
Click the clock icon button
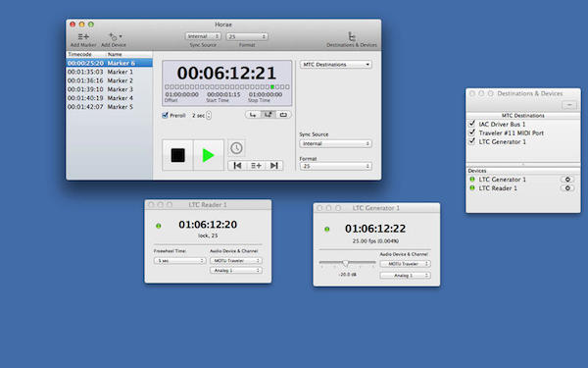[236, 148]
